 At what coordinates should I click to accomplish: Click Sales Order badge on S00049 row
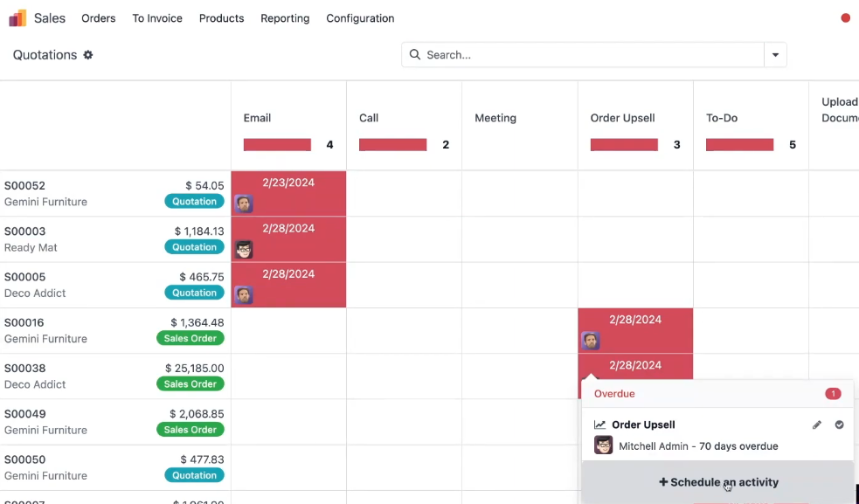[x=191, y=430]
